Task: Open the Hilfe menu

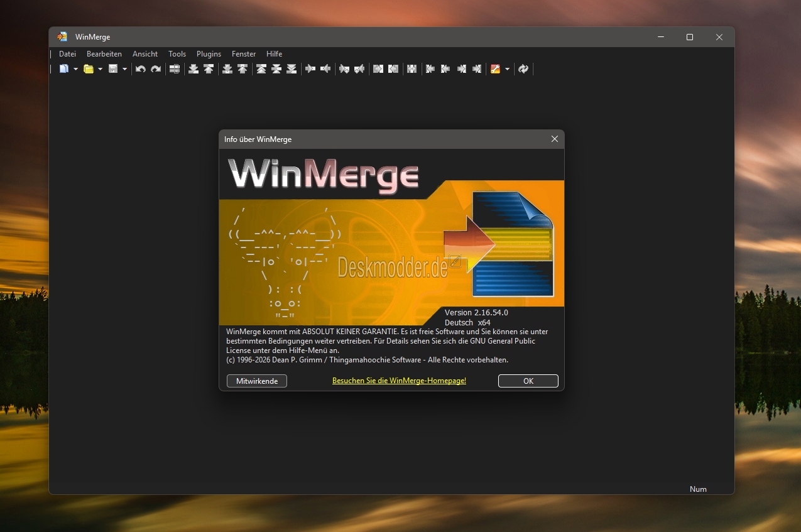Action: click(274, 54)
